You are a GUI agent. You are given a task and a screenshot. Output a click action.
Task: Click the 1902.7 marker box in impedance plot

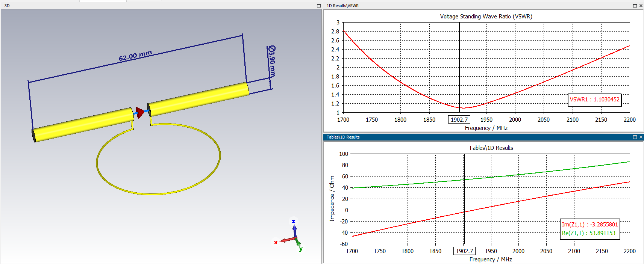pos(464,251)
